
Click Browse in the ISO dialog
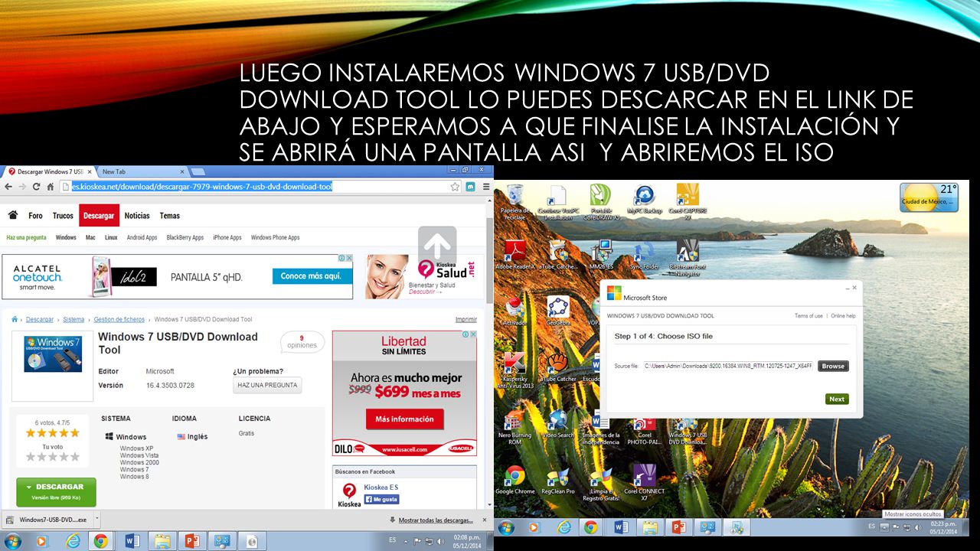833,366
